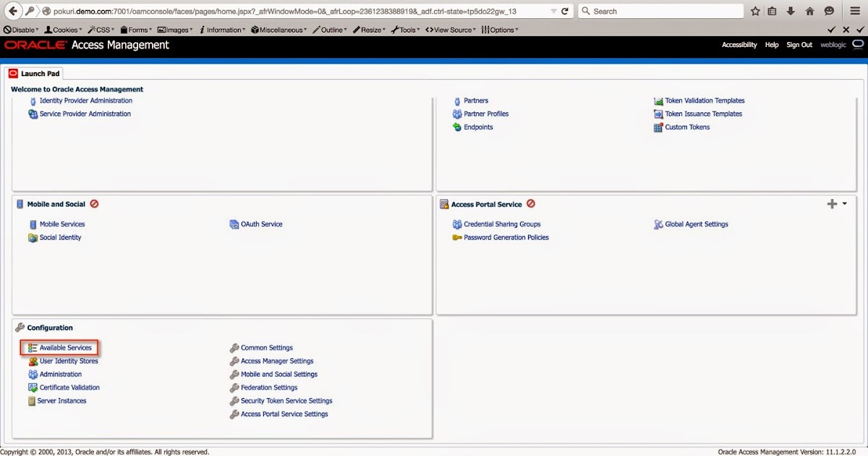Click the disabled status icon beside Mobile and Social
The height and width of the screenshot is (456, 868).
click(x=94, y=203)
